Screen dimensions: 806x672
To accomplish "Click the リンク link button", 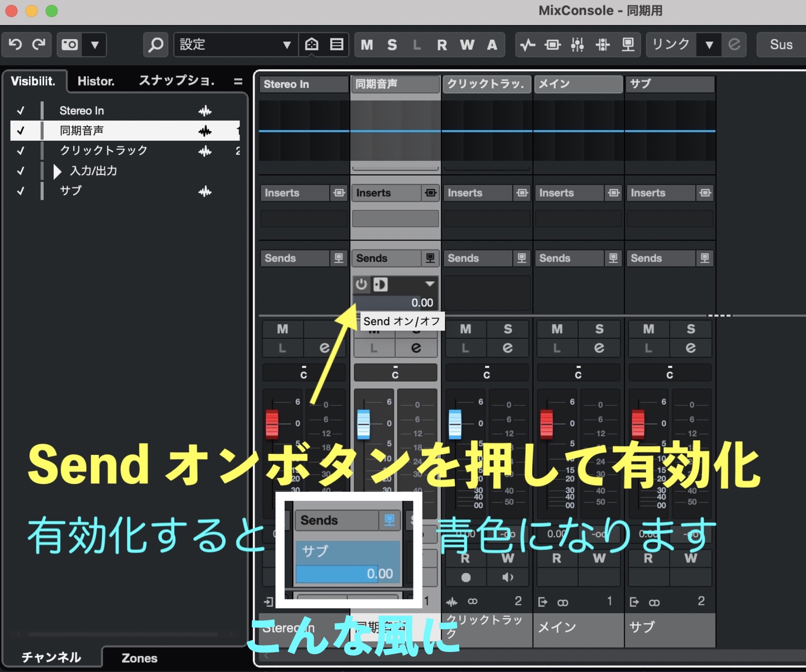I will 671,45.
